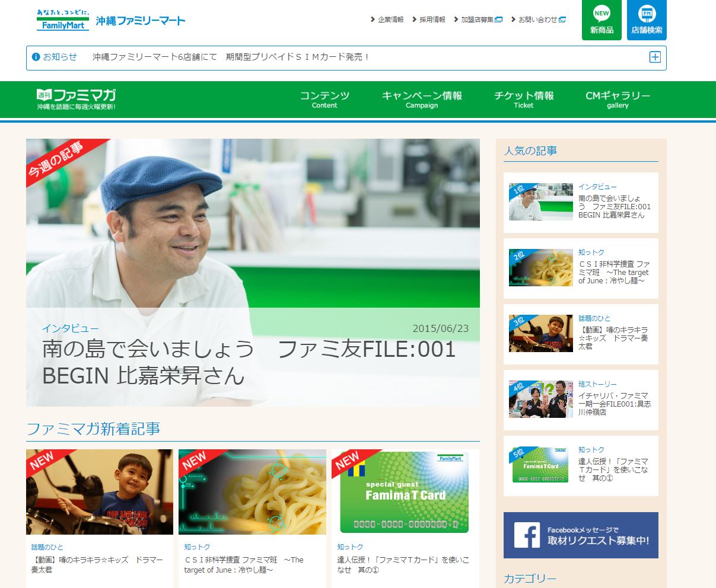Click sidebar title イチャリバ・ファミマ 一期一会FILE001

click(x=615, y=404)
